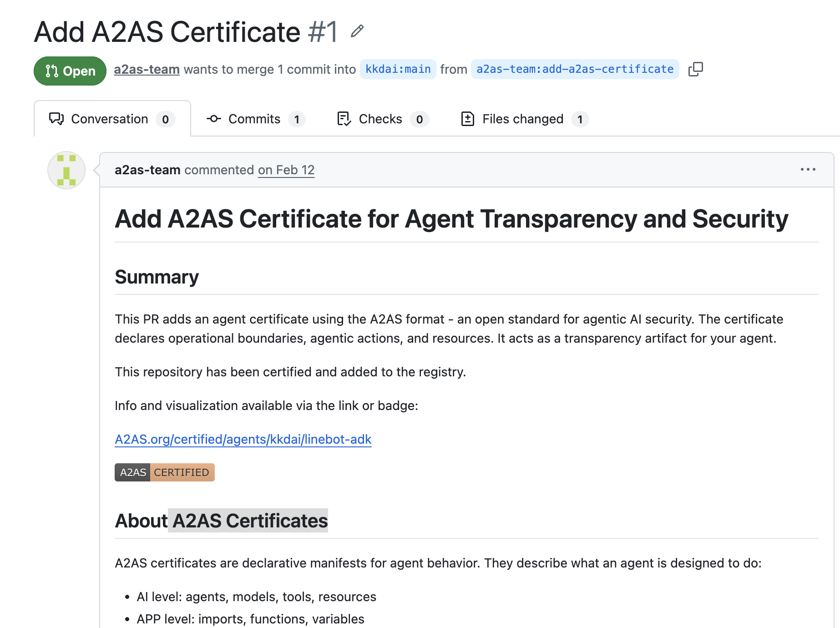Image resolution: width=840 pixels, height=628 pixels.
Task: Click the Files changed diff icon
Action: click(x=468, y=119)
